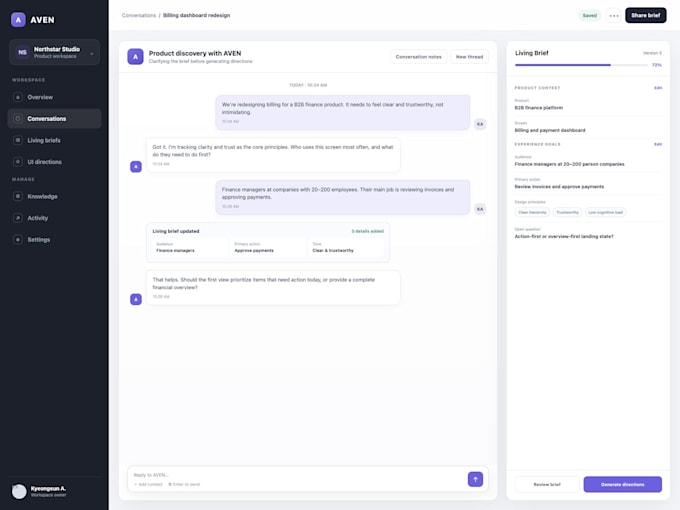680x510 pixels.
Task: Click the send message arrow button
Action: [475, 479]
